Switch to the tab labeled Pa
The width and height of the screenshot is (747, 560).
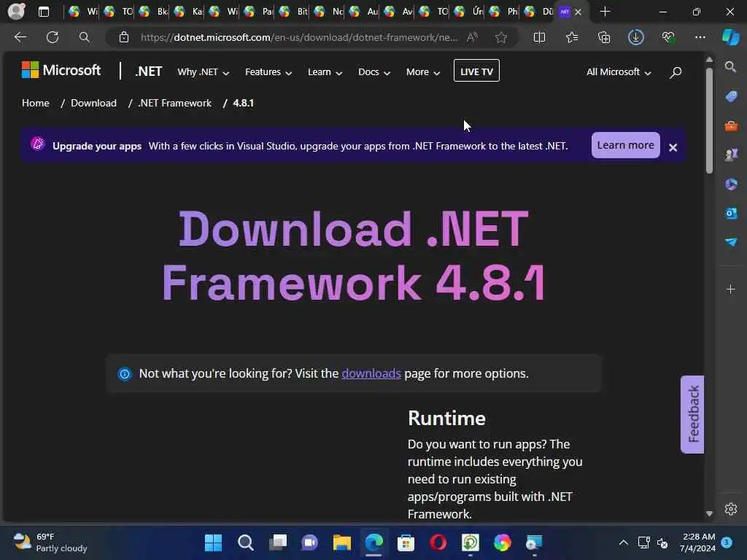coord(260,12)
